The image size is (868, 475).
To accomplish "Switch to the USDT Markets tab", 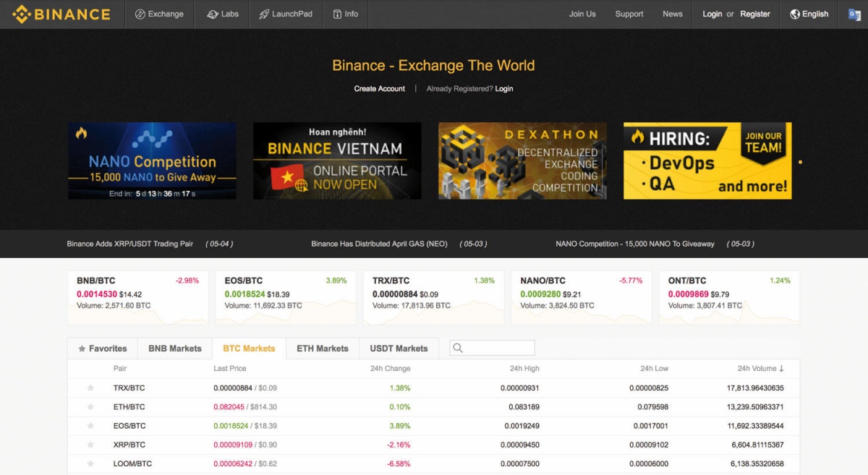I will click(399, 348).
